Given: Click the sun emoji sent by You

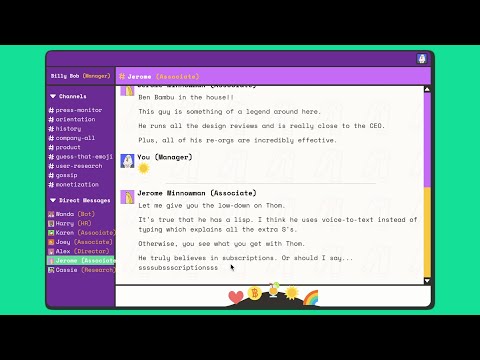Looking at the screenshot, I should (144, 169).
